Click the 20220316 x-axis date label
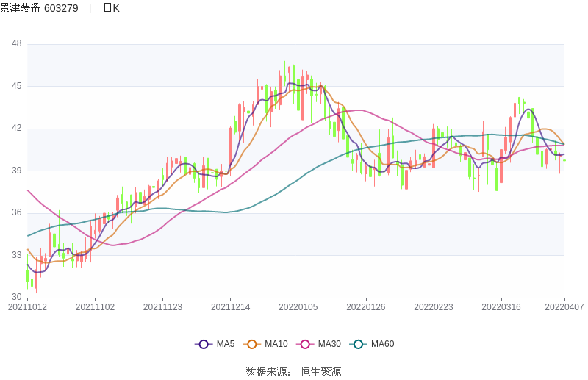The image size is (588, 380). pyautogui.click(x=501, y=307)
